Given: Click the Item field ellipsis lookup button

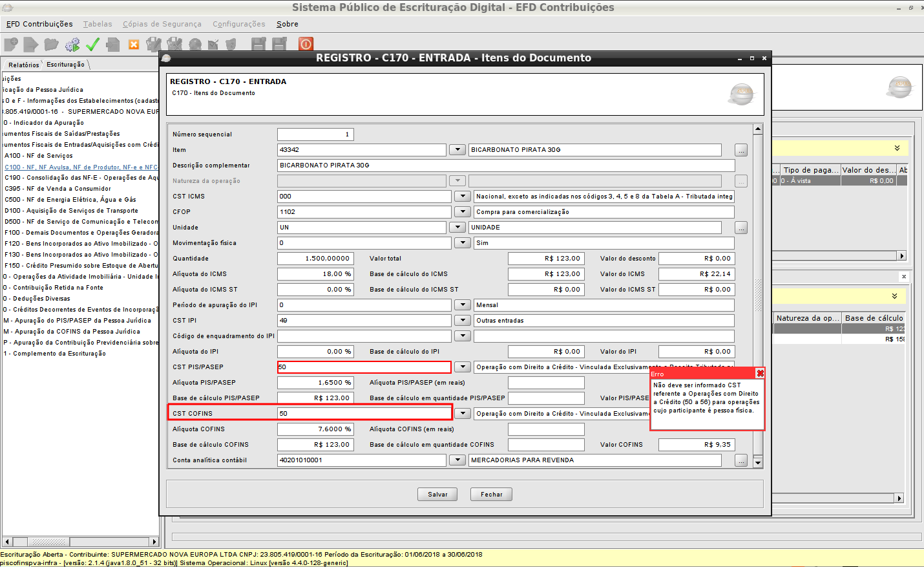Looking at the screenshot, I should 741,150.
